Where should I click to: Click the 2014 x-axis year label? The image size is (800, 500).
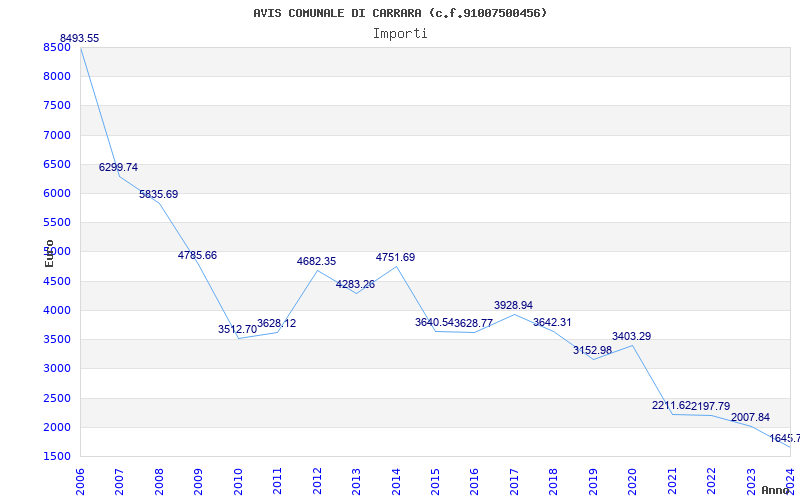[x=395, y=481]
